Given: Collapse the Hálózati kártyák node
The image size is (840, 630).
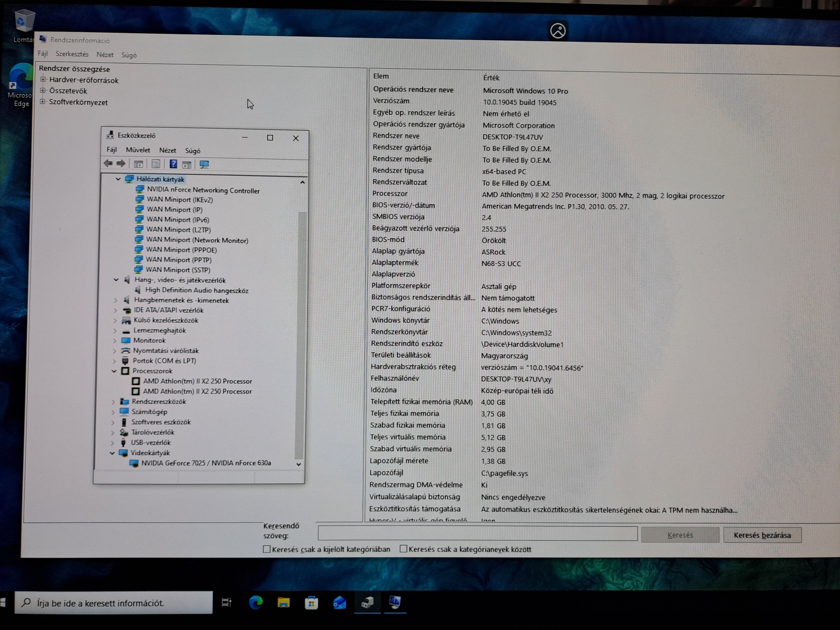Looking at the screenshot, I should click(119, 179).
